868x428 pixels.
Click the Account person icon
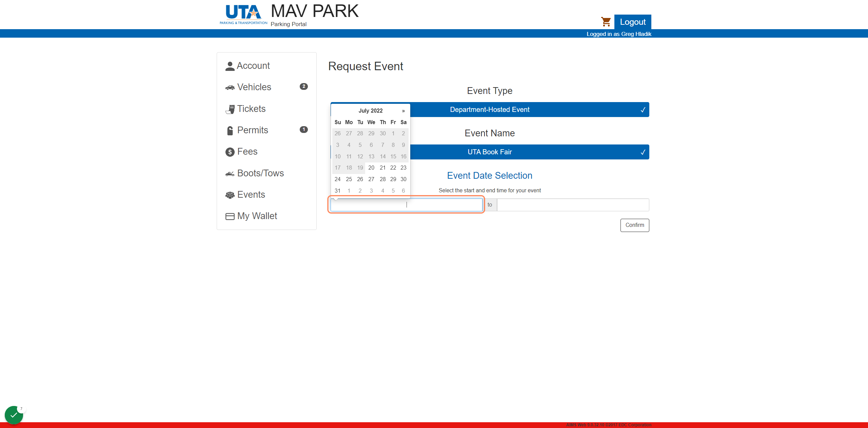coord(230,66)
